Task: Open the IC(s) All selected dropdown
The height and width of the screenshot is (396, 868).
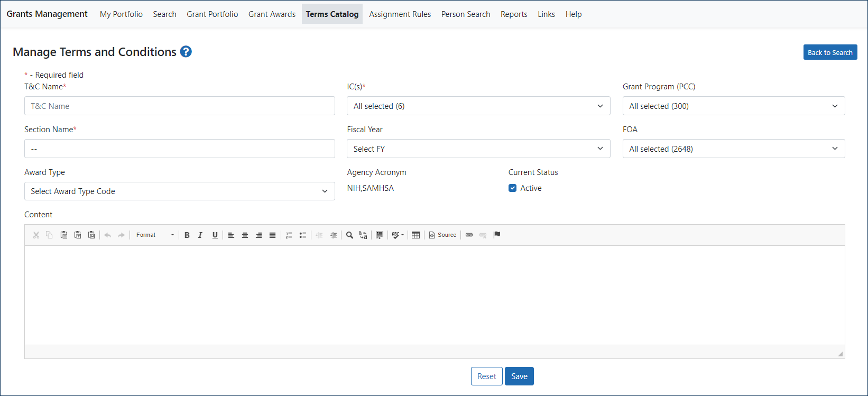Action: pos(478,106)
